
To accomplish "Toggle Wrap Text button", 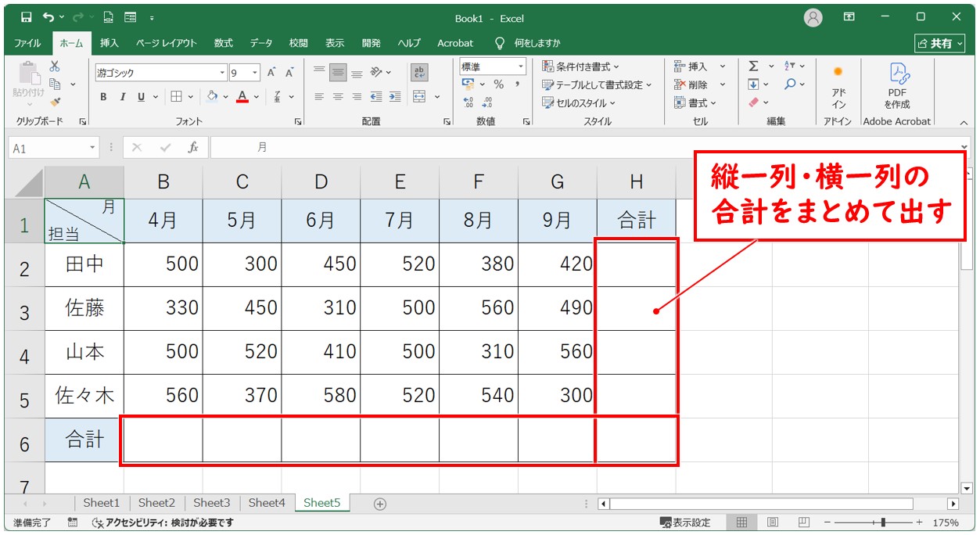I will [420, 73].
